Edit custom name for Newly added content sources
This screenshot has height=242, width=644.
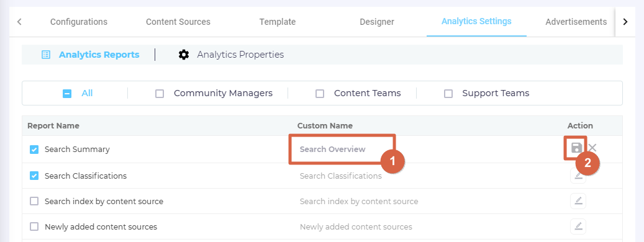click(578, 226)
